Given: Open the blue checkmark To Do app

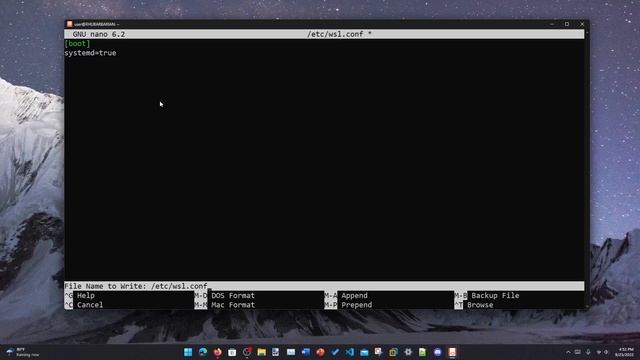Looking at the screenshot, I should click(335, 352).
